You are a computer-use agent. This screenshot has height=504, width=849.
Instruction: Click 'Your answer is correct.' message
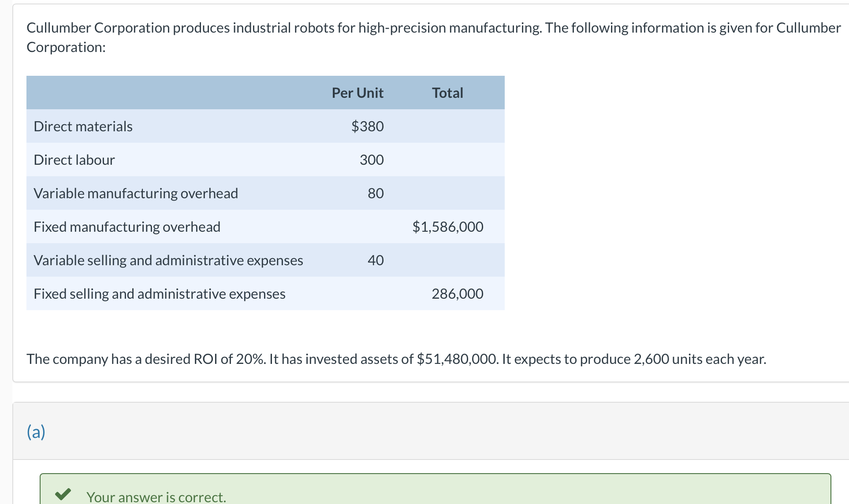click(x=156, y=497)
